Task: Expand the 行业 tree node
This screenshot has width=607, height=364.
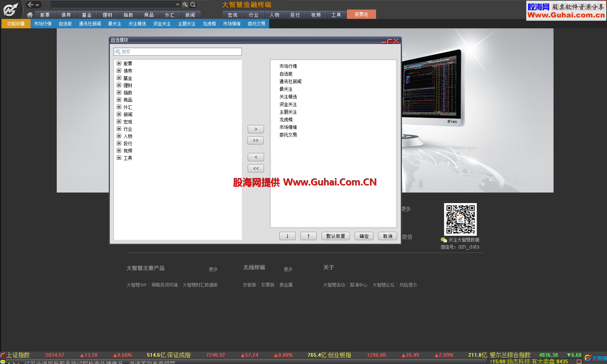Action: (x=119, y=129)
